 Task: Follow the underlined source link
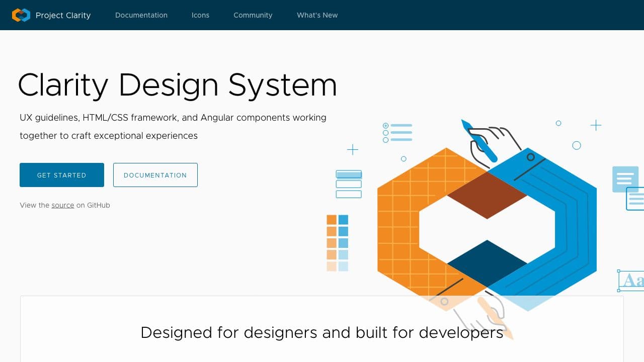(63, 205)
